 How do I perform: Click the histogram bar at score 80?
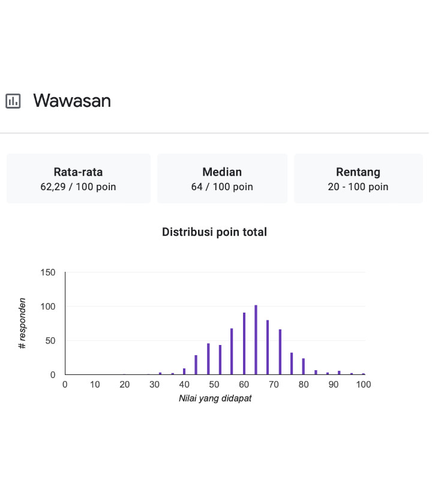click(304, 367)
